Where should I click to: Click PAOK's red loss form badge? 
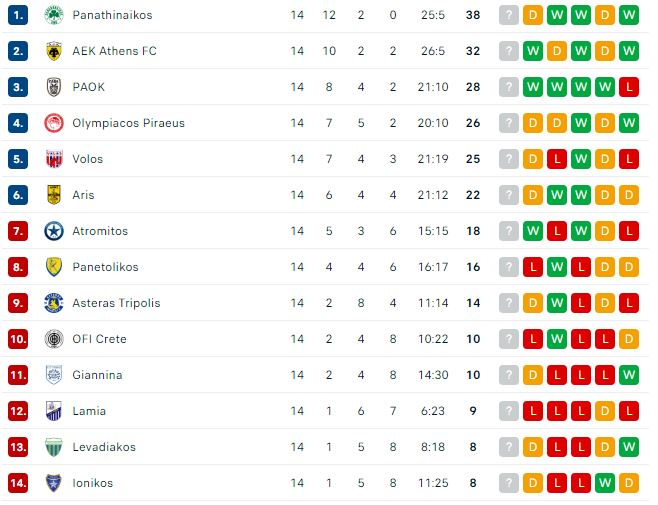629,87
